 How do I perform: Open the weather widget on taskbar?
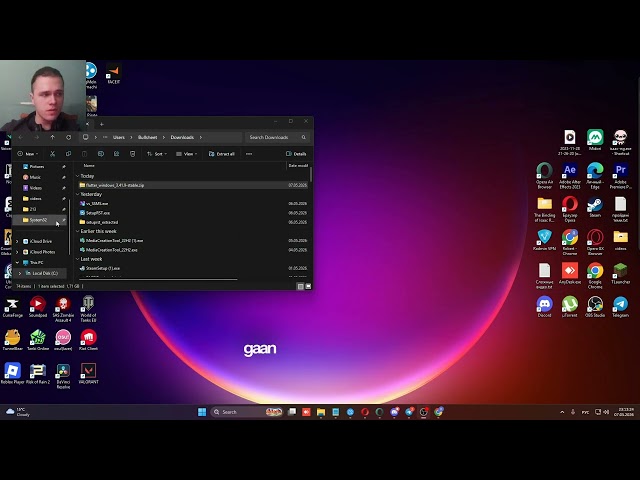18,412
